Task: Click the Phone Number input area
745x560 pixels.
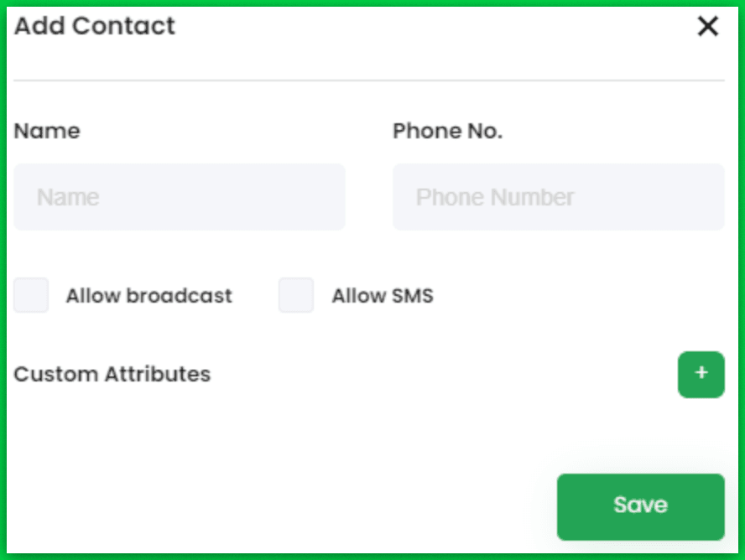Action: pos(558,197)
